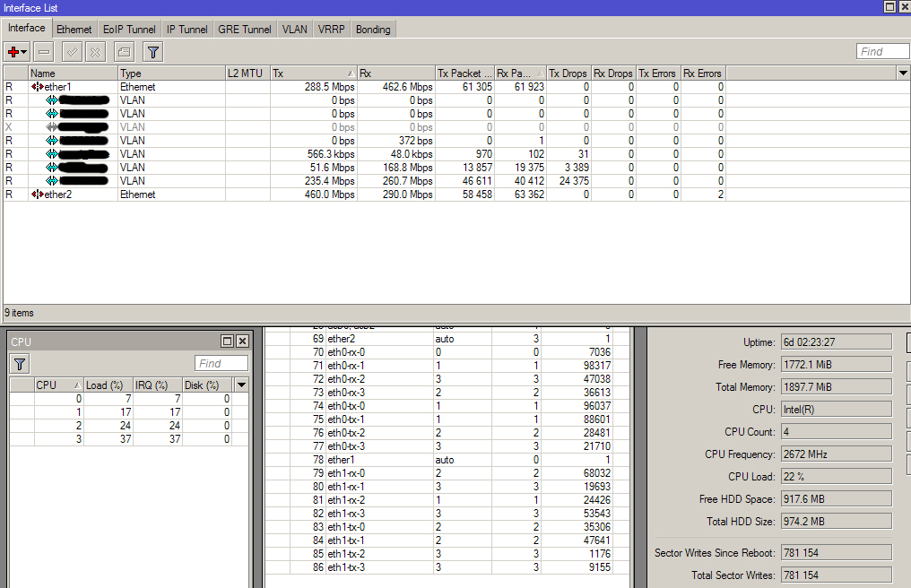Click the filter funnel in CPU panel

[20, 363]
